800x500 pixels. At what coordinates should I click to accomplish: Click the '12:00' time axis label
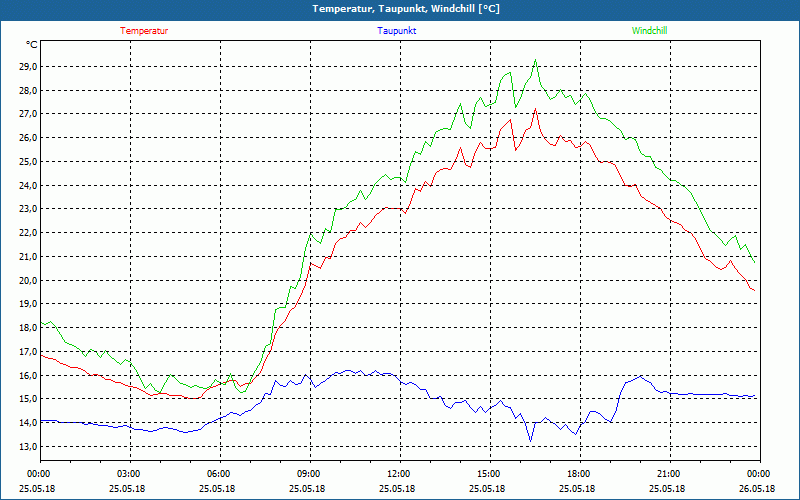click(x=400, y=474)
